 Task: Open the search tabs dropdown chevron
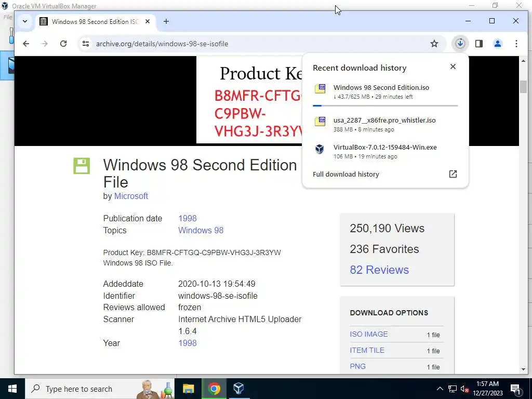(x=25, y=21)
